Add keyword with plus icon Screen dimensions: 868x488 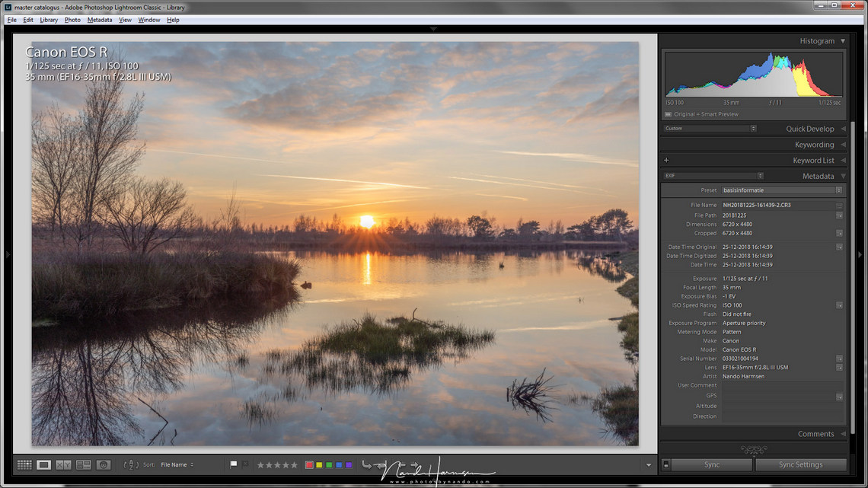click(x=666, y=161)
